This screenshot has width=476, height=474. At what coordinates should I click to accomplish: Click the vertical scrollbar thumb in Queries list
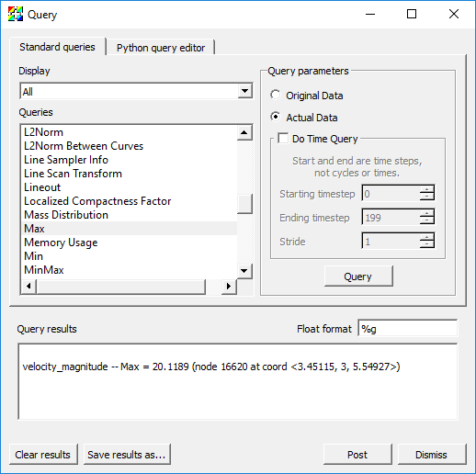click(244, 204)
